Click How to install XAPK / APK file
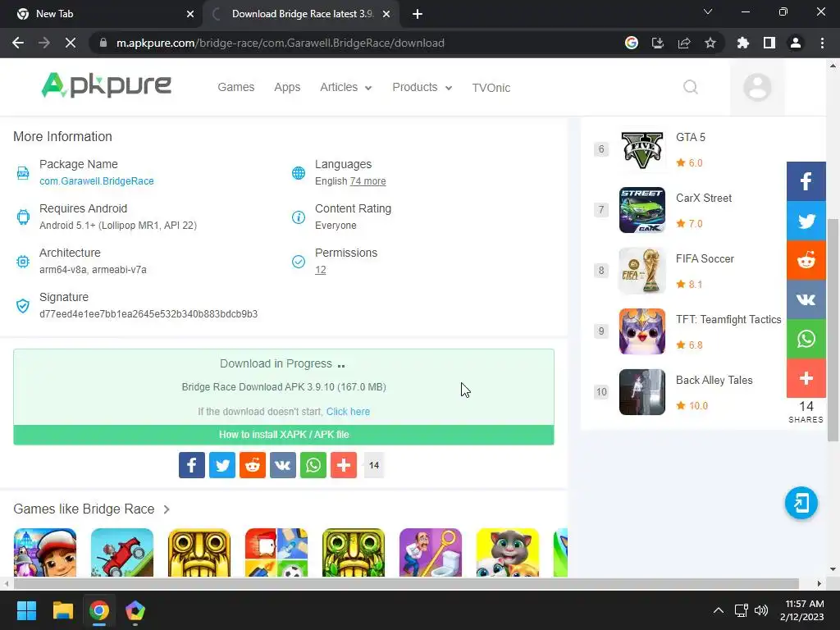This screenshot has width=840, height=630. tap(284, 435)
